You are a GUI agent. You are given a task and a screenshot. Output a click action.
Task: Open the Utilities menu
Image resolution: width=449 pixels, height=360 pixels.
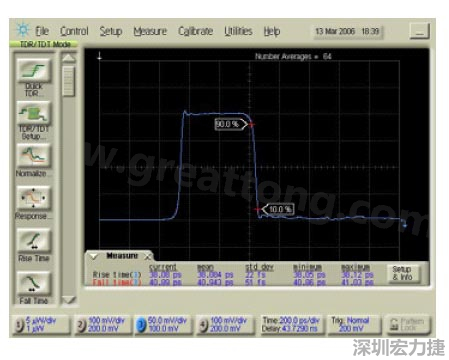(238, 31)
